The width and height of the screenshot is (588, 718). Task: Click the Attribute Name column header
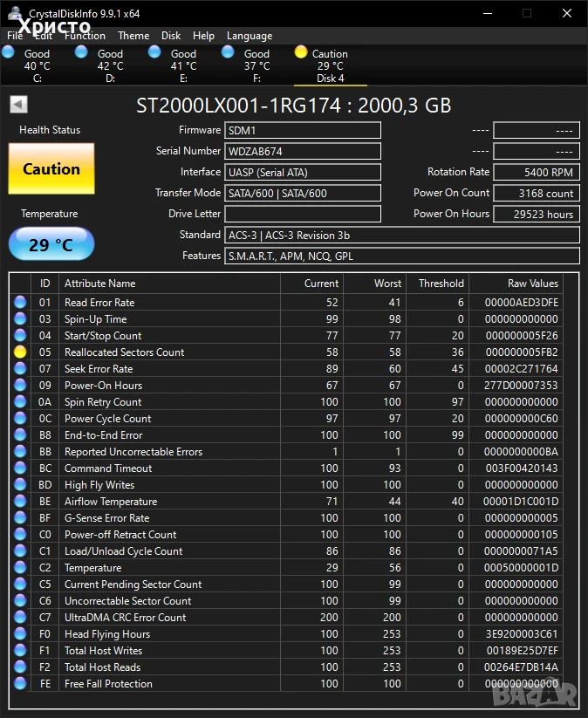click(x=169, y=284)
